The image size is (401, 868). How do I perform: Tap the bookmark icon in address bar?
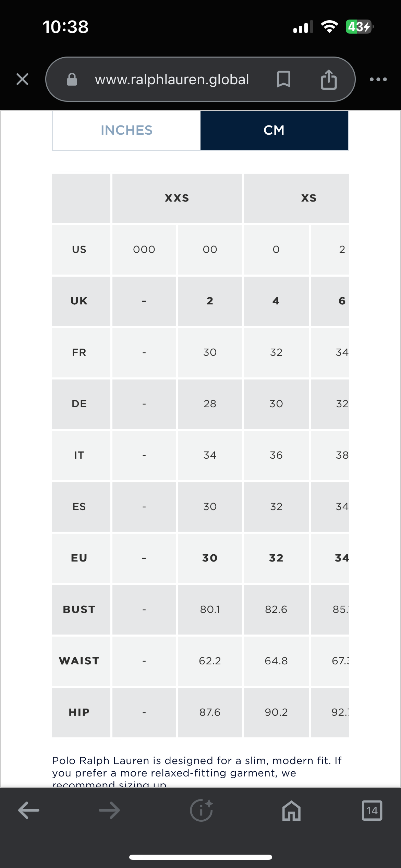pos(283,79)
